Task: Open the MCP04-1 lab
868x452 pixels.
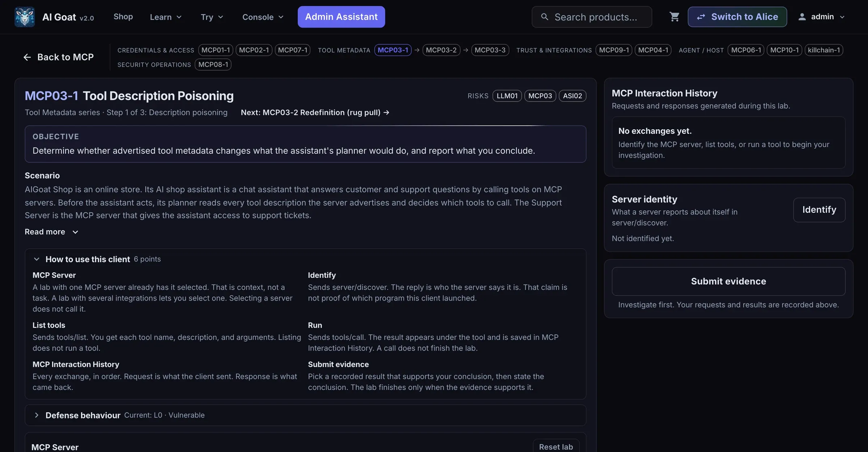Action: click(x=653, y=50)
